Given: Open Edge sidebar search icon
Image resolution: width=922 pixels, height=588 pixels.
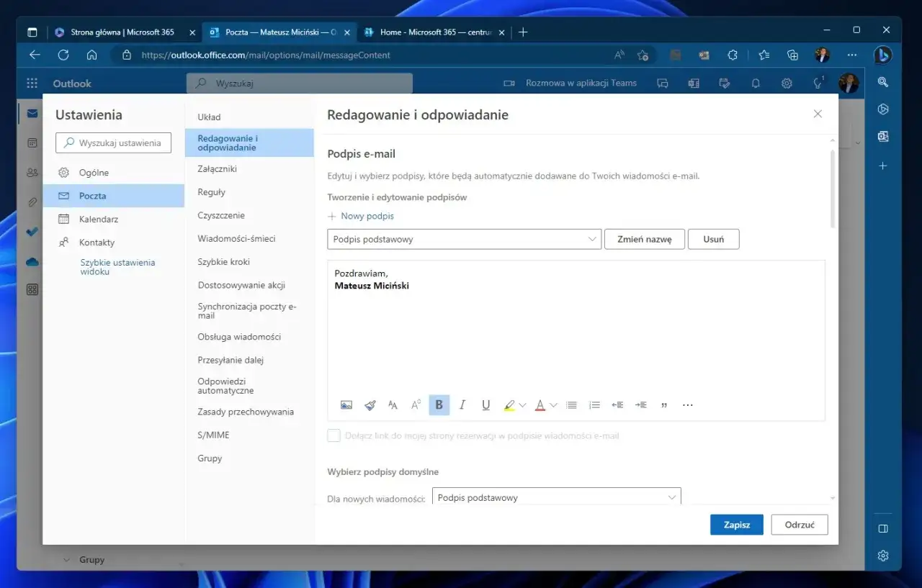Looking at the screenshot, I should pos(883,82).
